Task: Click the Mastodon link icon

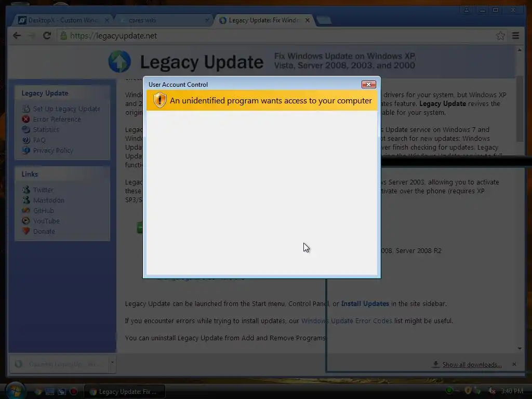Action: 26,200
